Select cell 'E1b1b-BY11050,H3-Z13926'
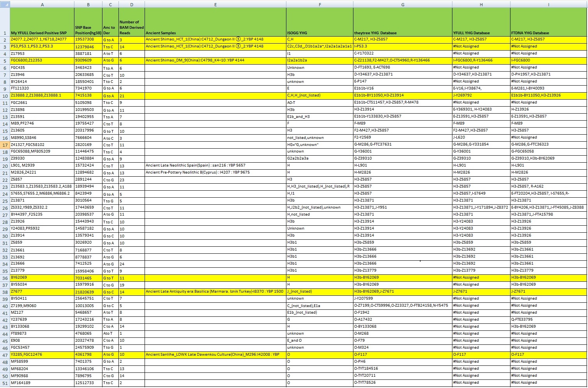The height and width of the screenshot is (388, 588). pyautogui.click(x=549, y=95)
